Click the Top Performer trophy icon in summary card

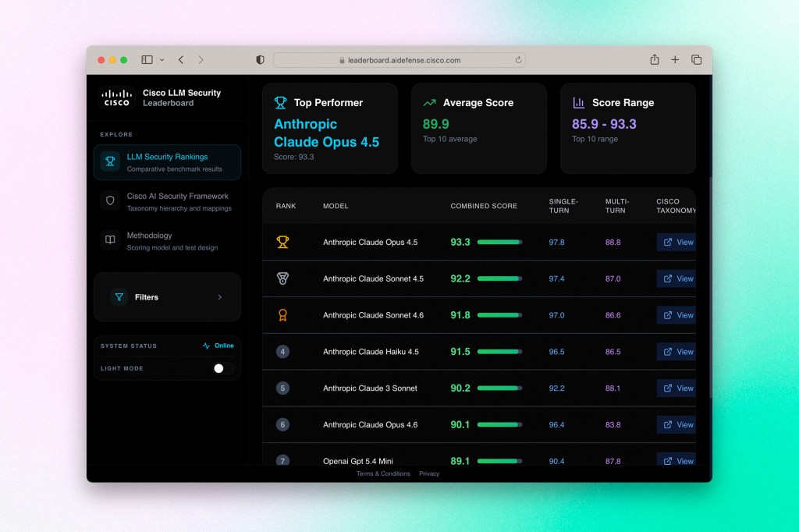(x=280, y=102)
